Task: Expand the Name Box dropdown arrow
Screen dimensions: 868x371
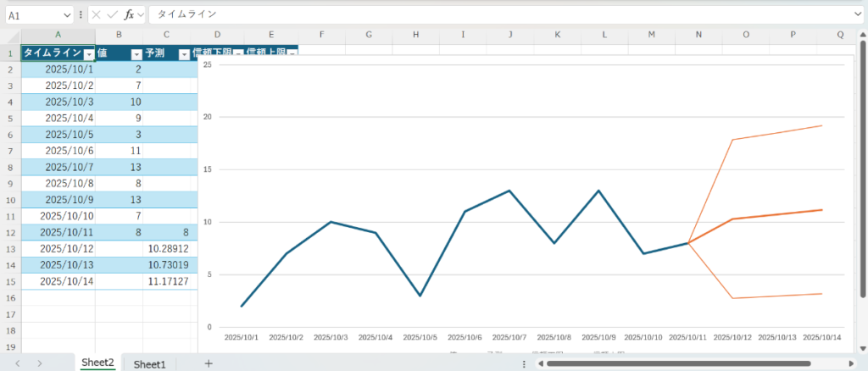Action: click(x=67, y=15)
